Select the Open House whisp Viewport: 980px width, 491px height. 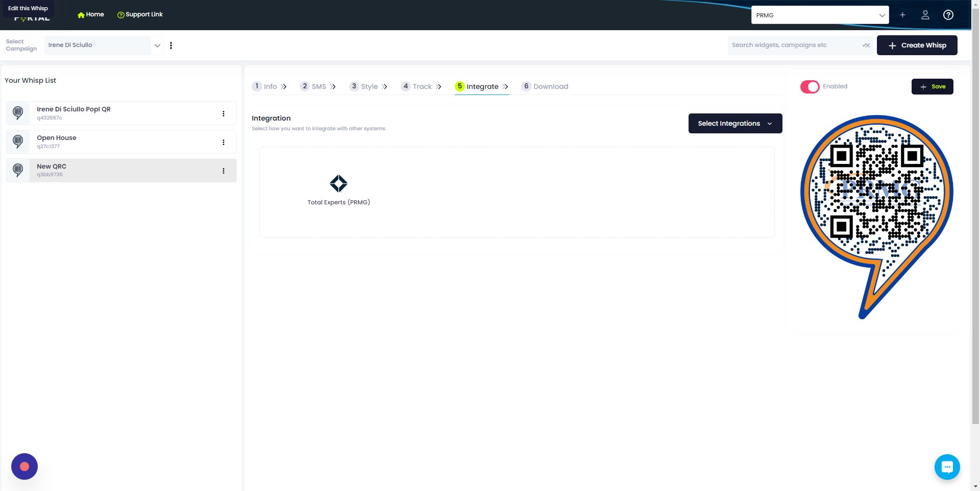[121, 142]
